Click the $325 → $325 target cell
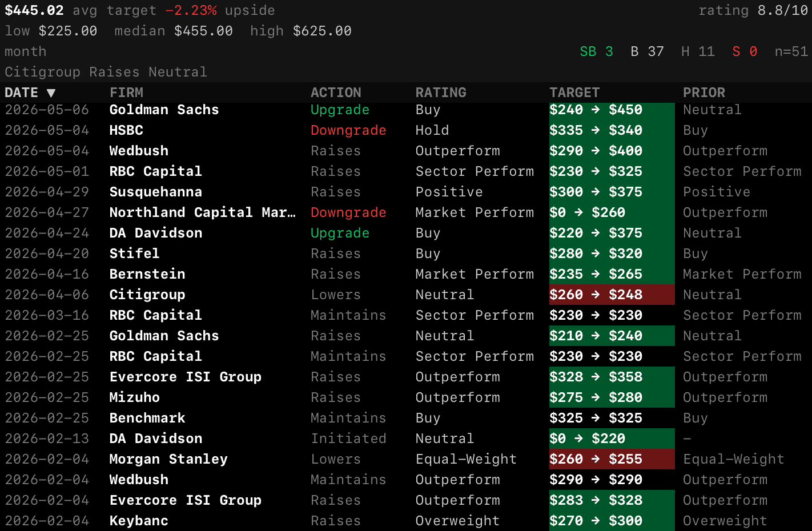Image resolution: width=812 pixels, height=531 pixels. pyautogui.click(x=612, y=418)
